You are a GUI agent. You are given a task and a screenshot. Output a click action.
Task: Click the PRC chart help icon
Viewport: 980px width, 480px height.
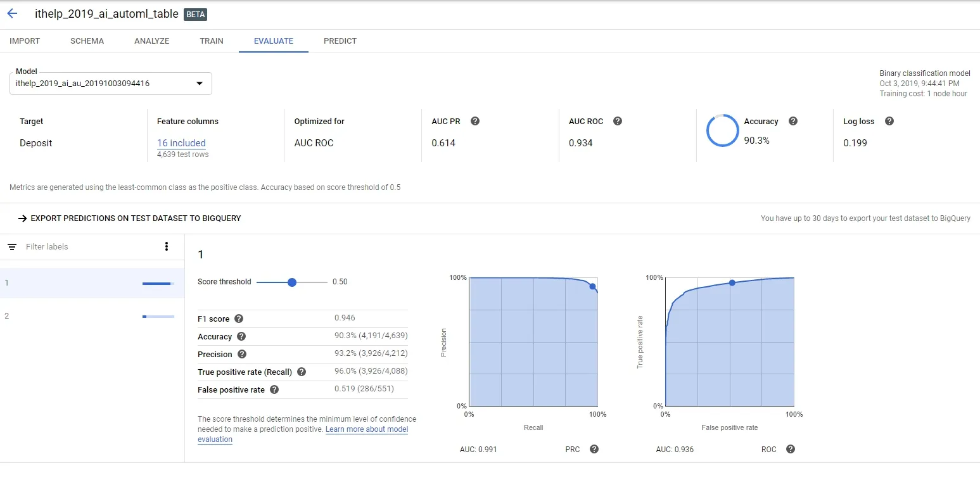pos(594,449)
